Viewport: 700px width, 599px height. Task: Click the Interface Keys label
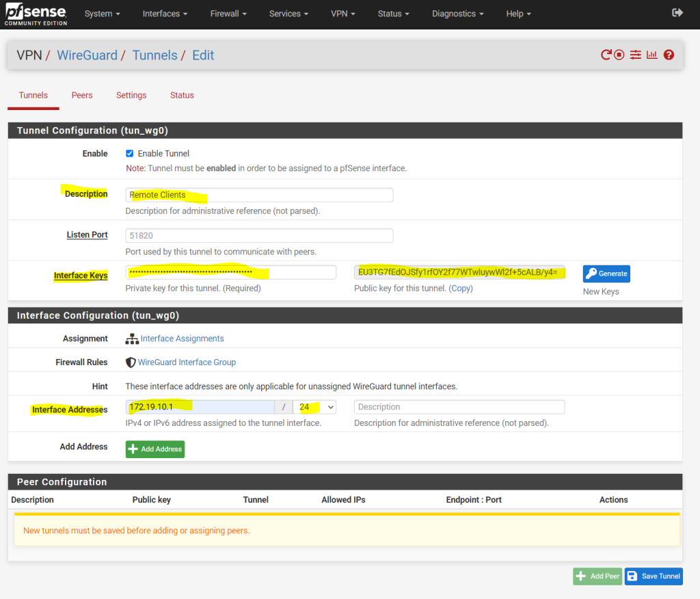pos(81,276)
